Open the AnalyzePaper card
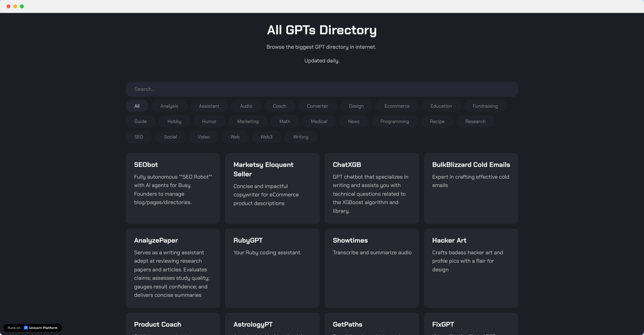Image resolution: width=644 pixels, height=335 pixels. 173,268
